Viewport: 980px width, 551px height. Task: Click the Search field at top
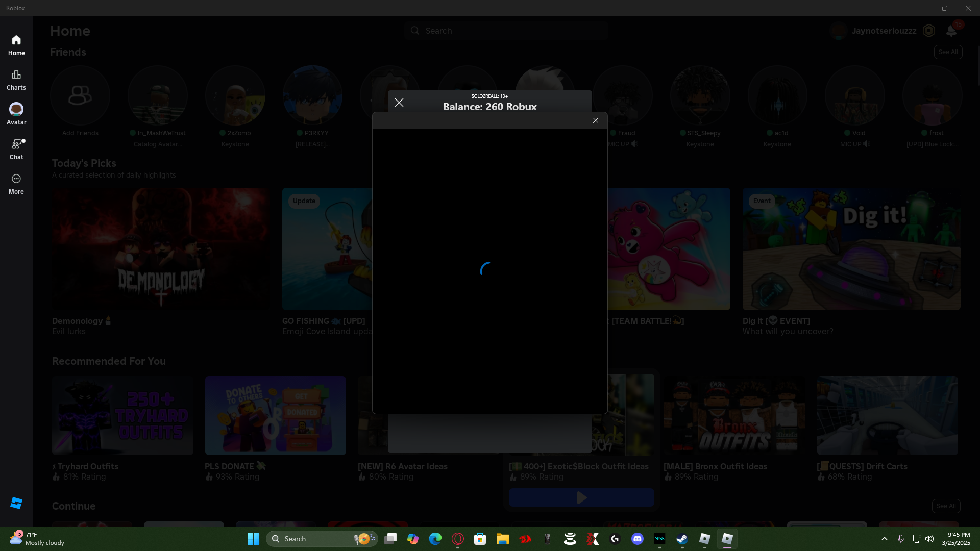pyautogui.click(x=506, y=31)
